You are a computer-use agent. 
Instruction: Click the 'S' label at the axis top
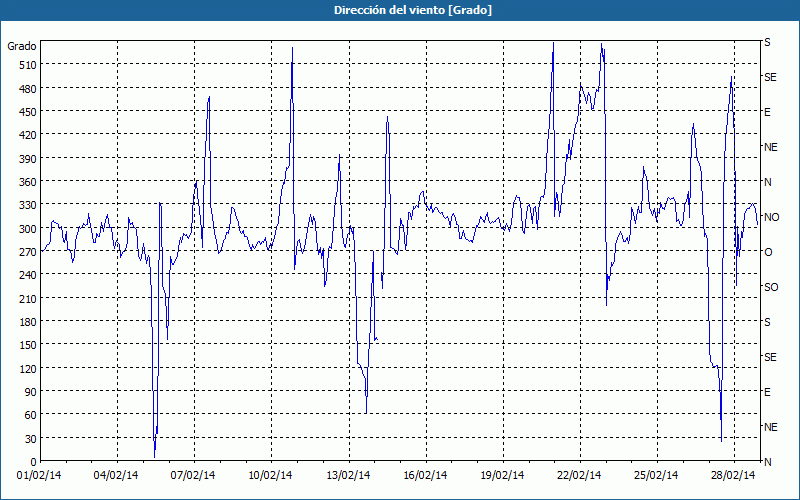pyautogui.click(x=767, y=43)
